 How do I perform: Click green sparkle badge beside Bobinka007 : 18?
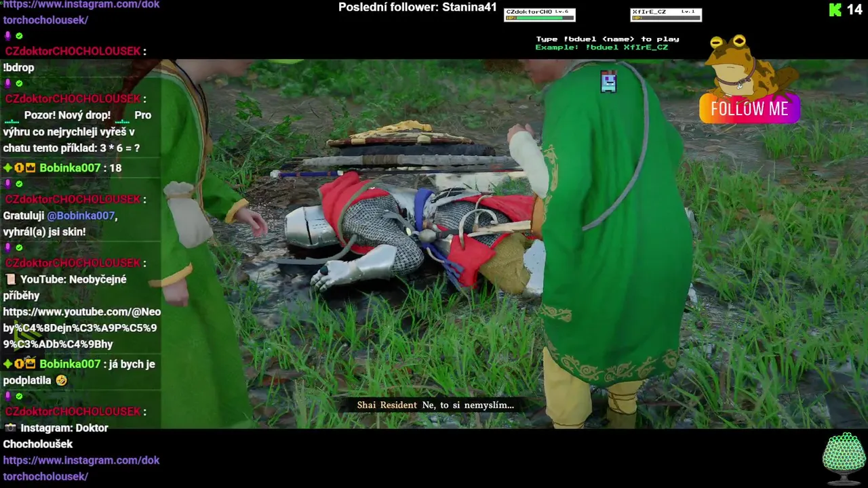click(7, 167)
